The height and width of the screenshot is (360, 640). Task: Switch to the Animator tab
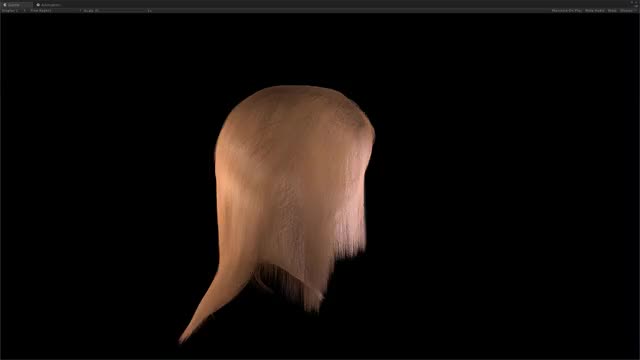[48, 5]
